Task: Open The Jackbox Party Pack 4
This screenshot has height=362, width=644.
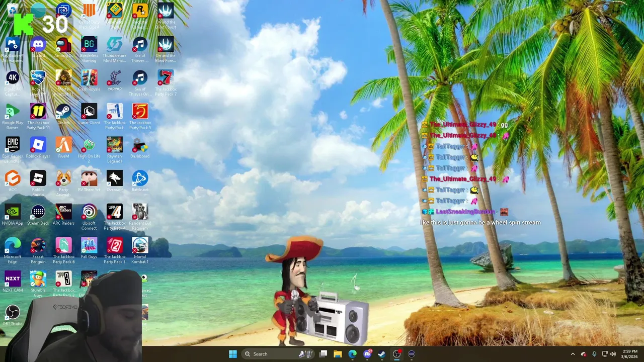Action: tap(114, 217)
